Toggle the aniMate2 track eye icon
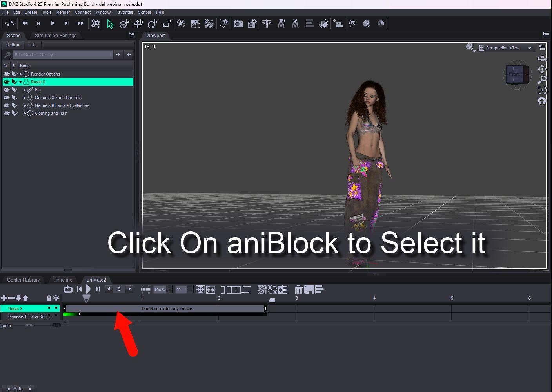The width and height of the screenshot is (552, 392). tap(56, 298)
